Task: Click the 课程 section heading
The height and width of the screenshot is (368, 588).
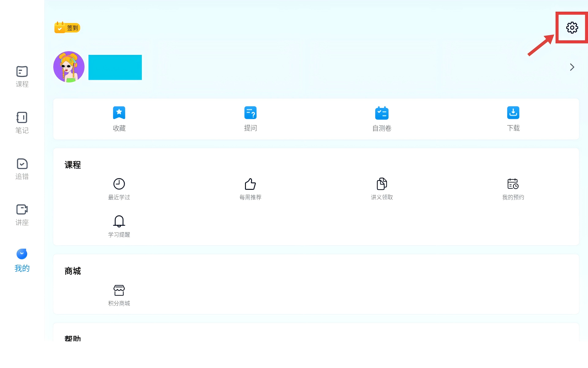Action: click(x=73, y=165)
